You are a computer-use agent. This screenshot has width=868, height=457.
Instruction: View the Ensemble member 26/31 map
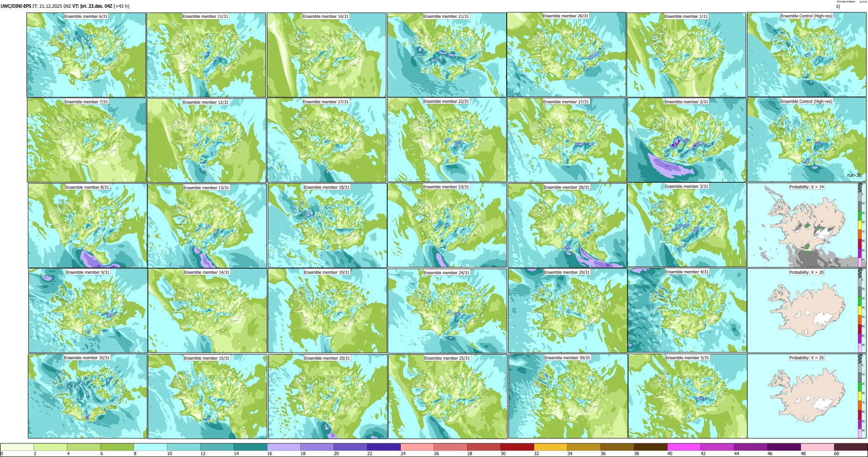coord(566,54)
